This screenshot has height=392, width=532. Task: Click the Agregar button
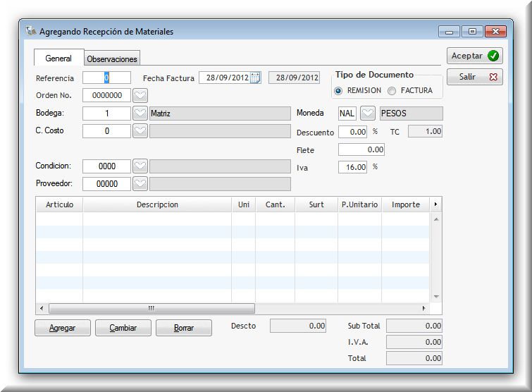pyautogui.click(x=63, y=328)
